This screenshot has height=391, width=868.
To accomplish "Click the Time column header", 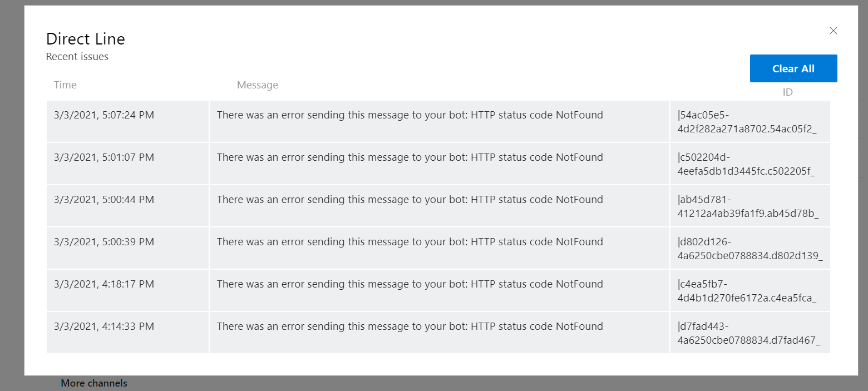I will coord(66,85).
